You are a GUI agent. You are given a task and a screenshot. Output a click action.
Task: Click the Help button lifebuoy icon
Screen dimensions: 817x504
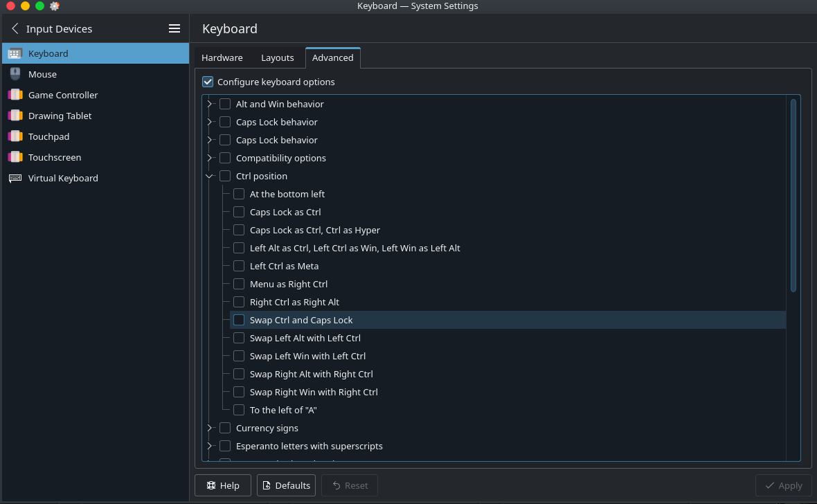point(211,485)
